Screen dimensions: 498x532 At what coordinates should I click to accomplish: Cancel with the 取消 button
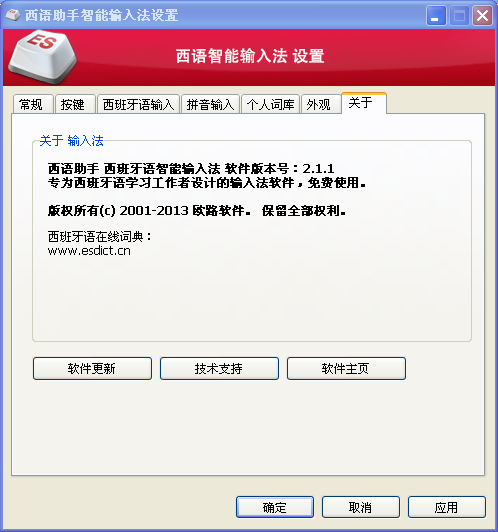361,507
